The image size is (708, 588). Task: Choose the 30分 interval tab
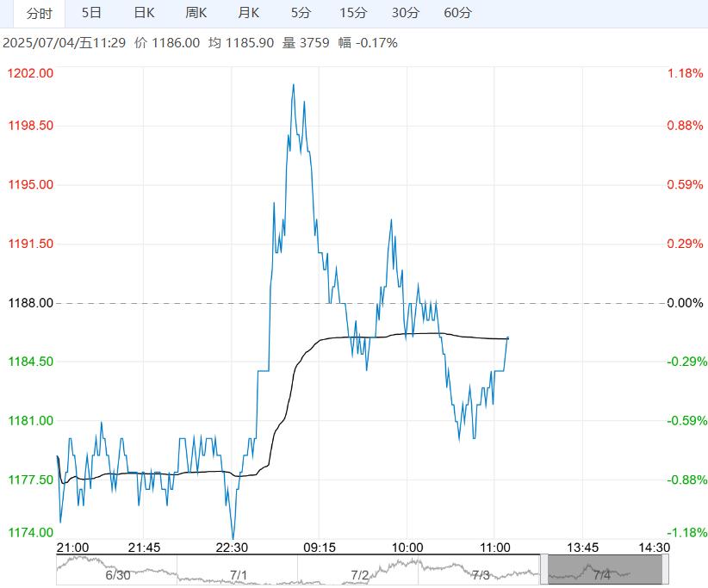point(406,13)
